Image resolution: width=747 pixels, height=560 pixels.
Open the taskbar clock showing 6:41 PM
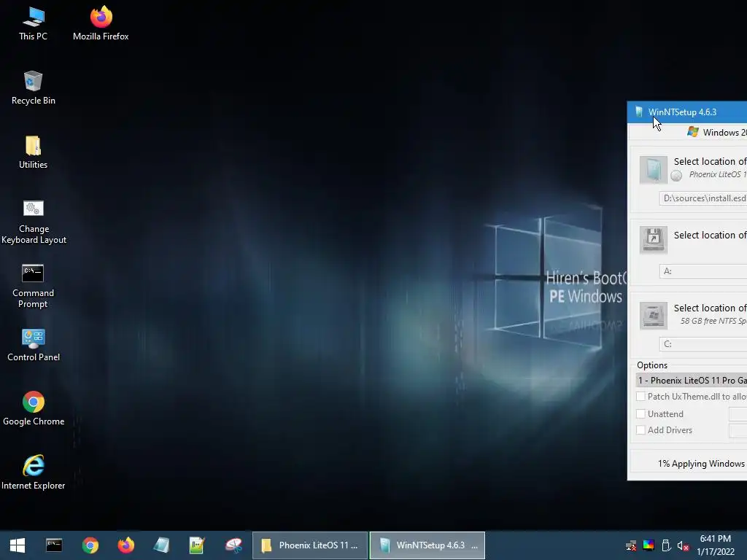point(716,545)
